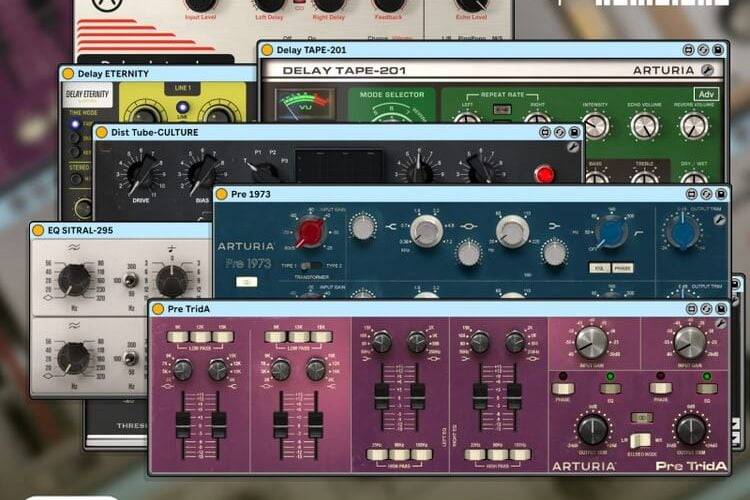Click the VU meter in Delay TAPE-201
The image size is (750, 500).
pyautogui.click(x=305, y=103)
